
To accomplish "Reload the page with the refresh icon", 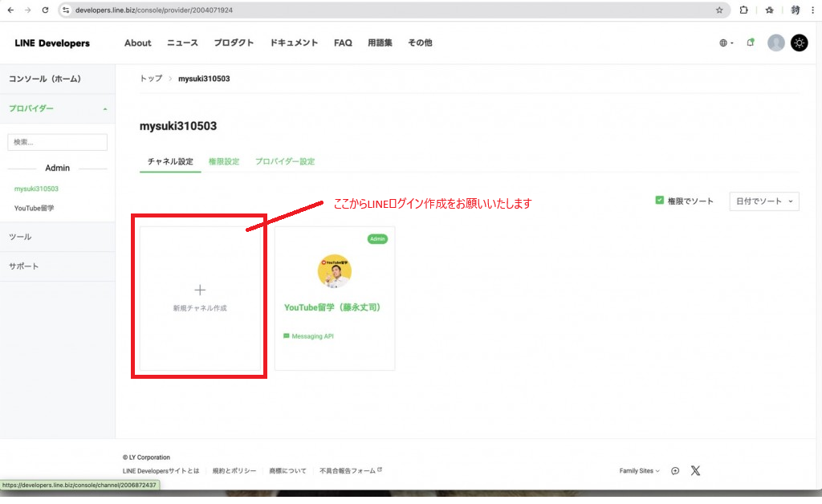I will pyautogui.click(x=45, y=10).
